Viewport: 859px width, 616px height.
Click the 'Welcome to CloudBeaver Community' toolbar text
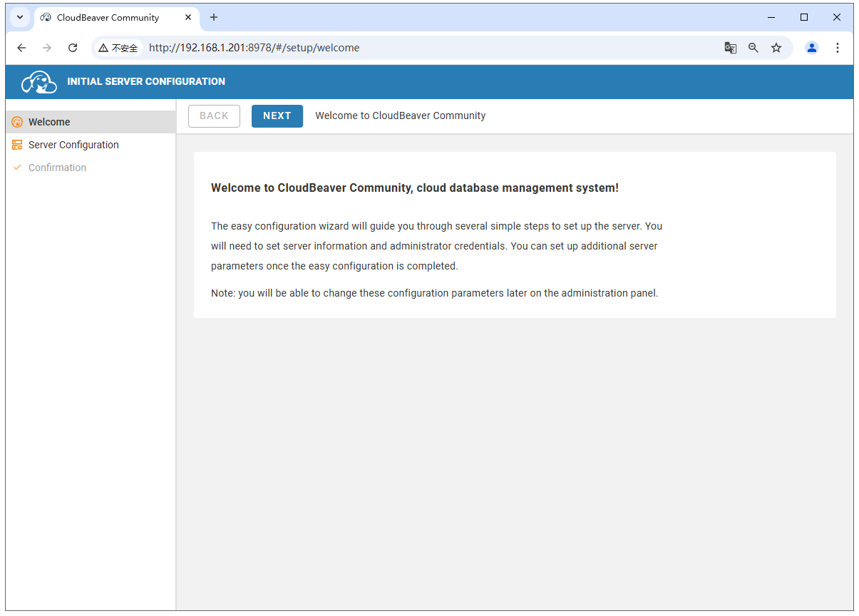[x=401, y=115]
